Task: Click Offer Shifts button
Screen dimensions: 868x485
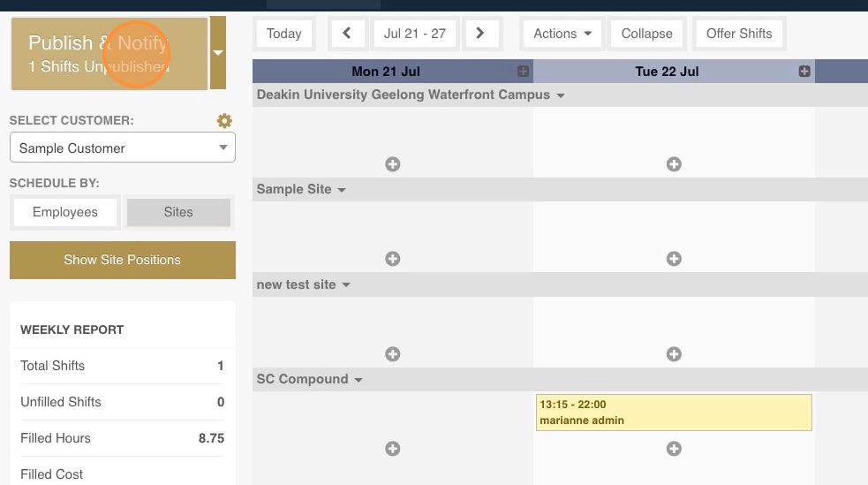Action: 739,34
